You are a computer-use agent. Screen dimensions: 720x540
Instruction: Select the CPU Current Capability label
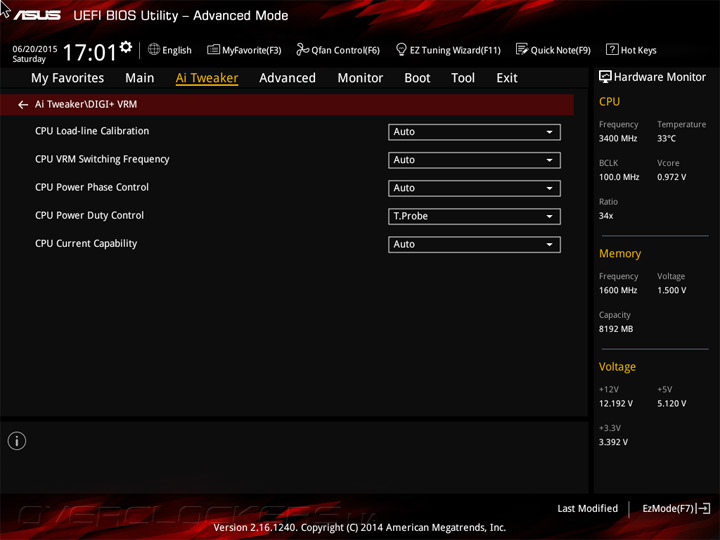click(x=86, y=243)
